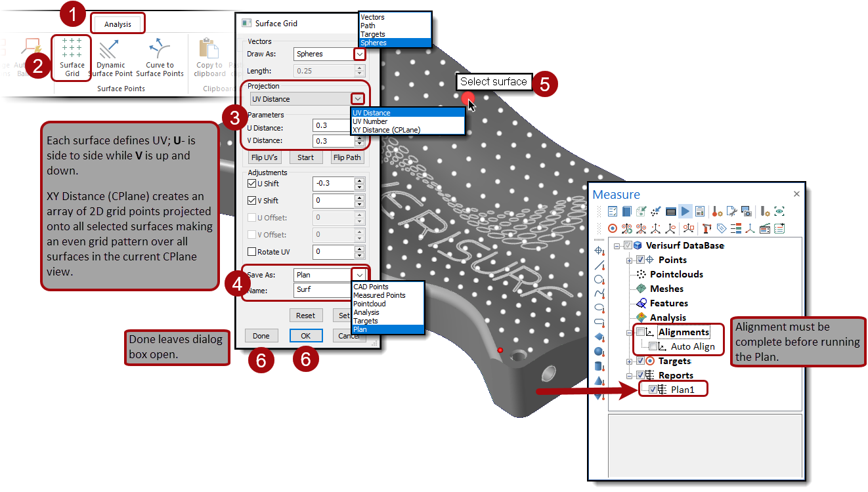Open the Draw As dropdown
This screenshot has width=868, height=492.
[359, 54]
